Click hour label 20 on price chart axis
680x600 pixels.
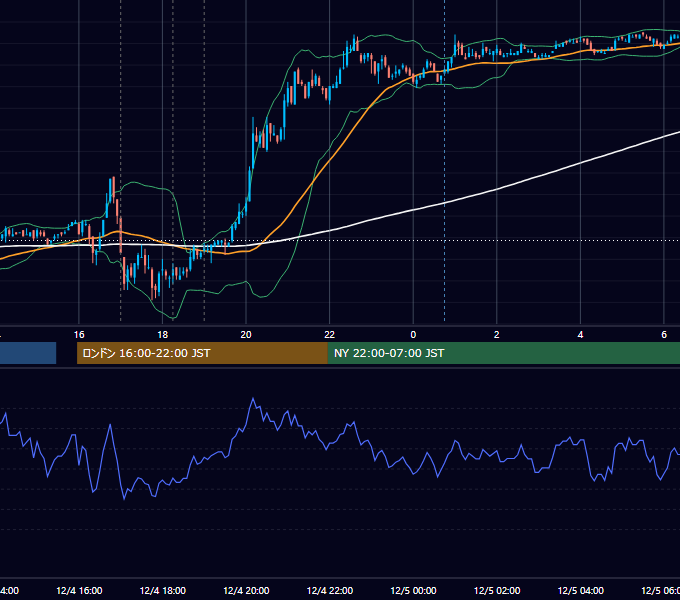tap(246, 335)
